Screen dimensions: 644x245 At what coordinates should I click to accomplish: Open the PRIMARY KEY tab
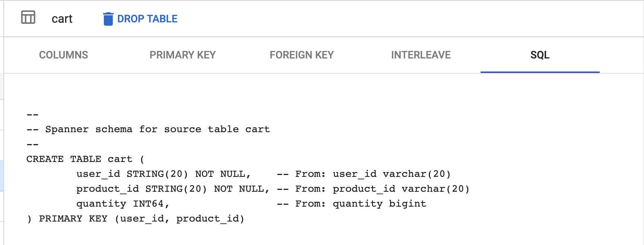[x=183, y=55]
